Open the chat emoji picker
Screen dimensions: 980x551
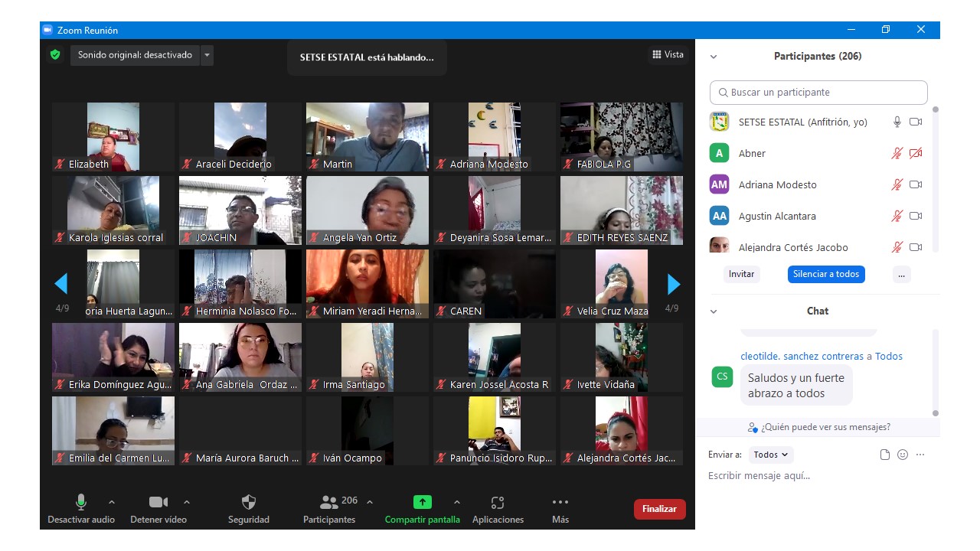click(903, 455)
